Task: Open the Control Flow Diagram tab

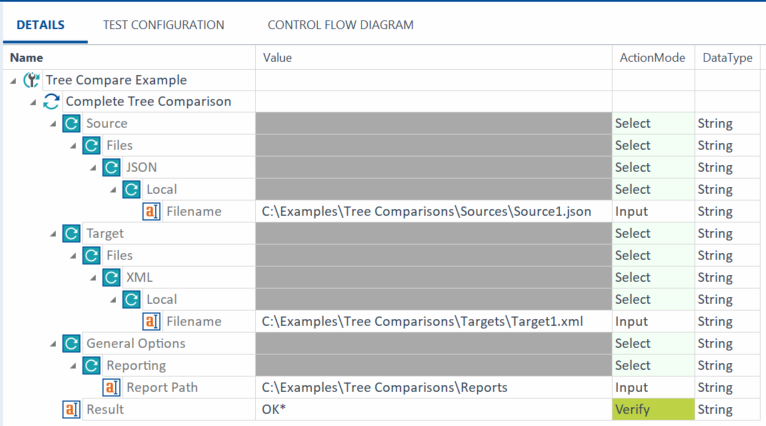Action: click(x=340, y=25)
